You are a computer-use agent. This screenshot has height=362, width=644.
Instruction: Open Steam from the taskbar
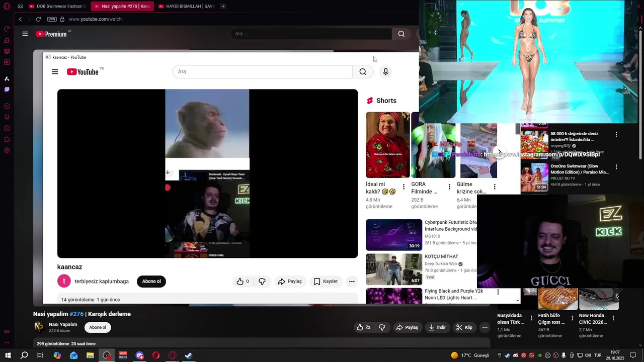point(189,355)
